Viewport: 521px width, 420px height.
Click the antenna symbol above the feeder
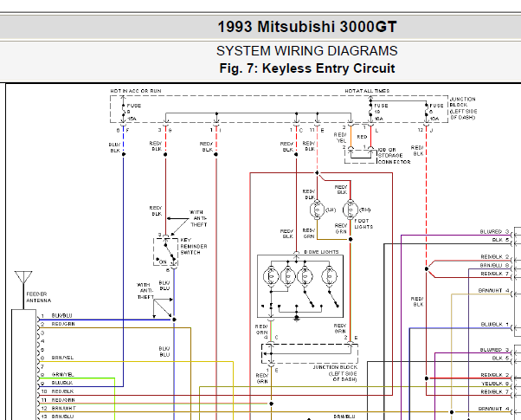[23, 277]
